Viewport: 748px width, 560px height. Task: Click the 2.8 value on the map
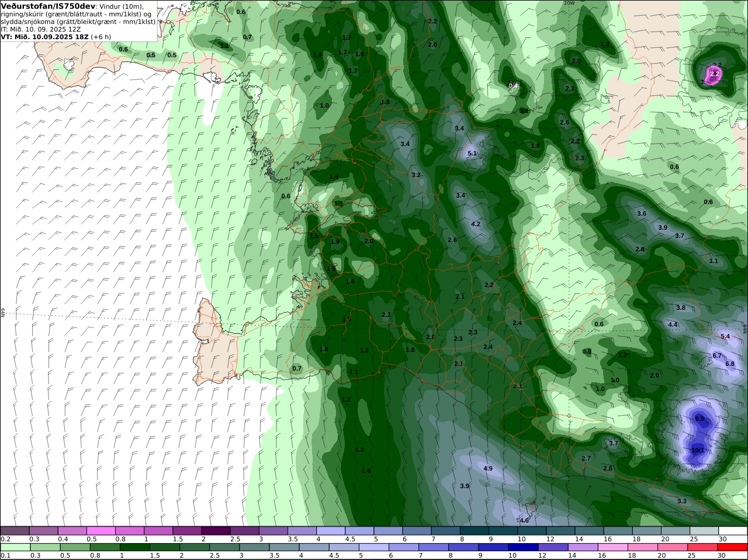coord(640,249)
